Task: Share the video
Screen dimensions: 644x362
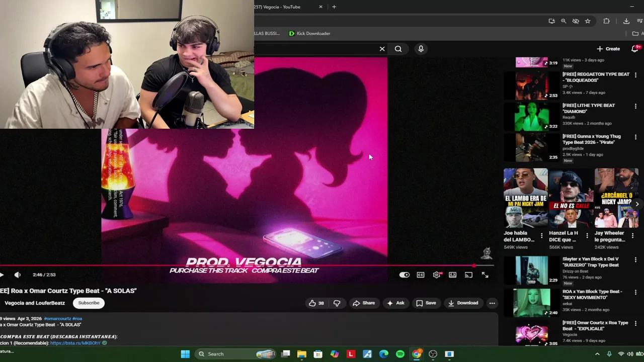Action: [x=364, y=303]
